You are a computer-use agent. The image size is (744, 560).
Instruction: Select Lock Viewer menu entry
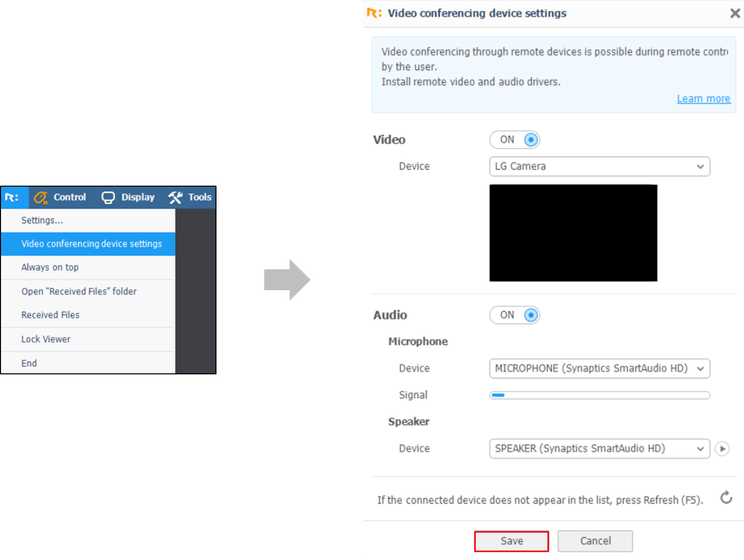click(46, 339)
